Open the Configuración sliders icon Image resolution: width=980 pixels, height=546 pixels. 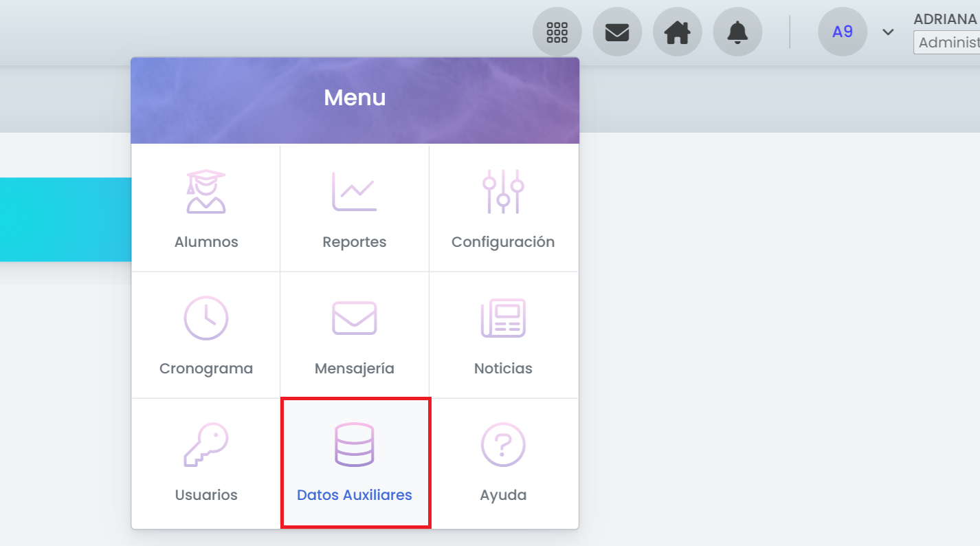[503, 191]
